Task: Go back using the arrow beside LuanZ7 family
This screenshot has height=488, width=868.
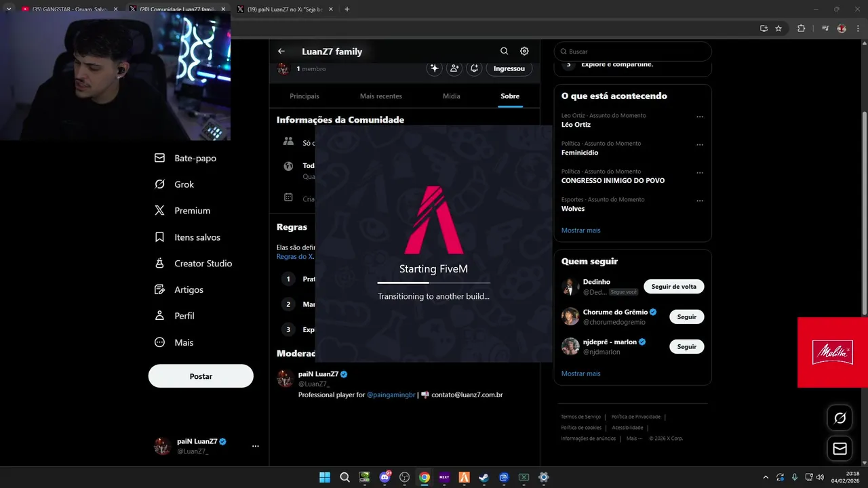Action: [281, 51]
